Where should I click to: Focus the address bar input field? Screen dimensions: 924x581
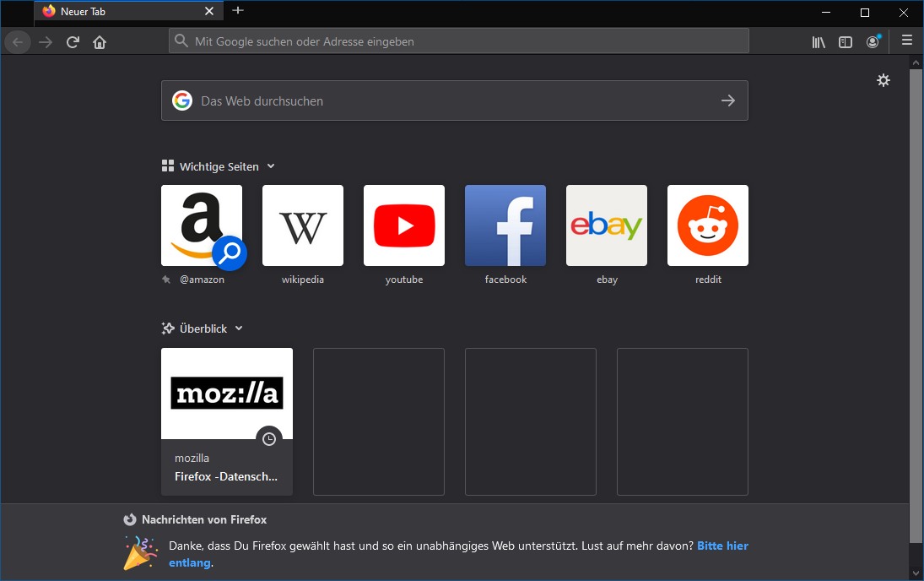pos(459,41)
